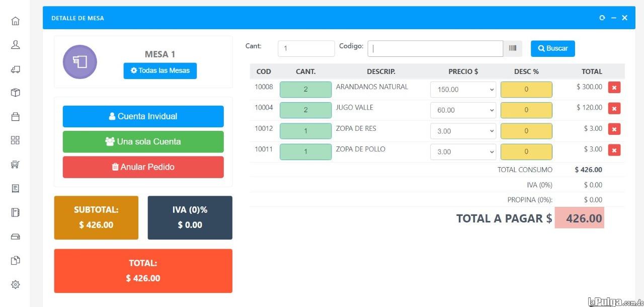Image resolution: width=644 pixels, height=307 pixels.
Task: Click the JUGO VALLE discount field
Action: (526, 110)
